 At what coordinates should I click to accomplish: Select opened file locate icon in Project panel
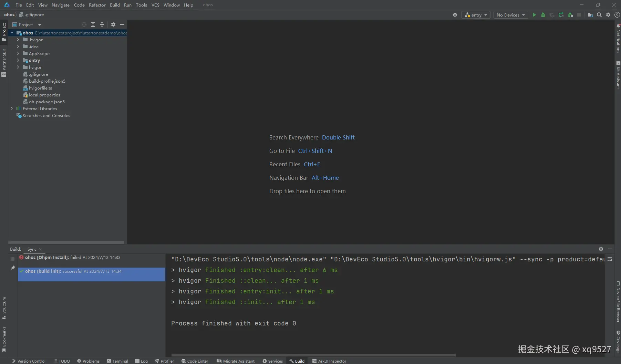[84, 24]
